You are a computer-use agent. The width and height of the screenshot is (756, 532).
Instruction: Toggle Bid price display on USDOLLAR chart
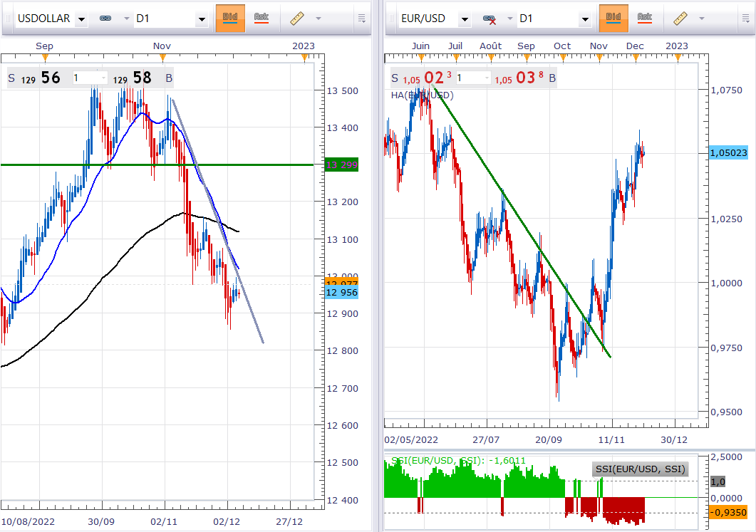230,18
